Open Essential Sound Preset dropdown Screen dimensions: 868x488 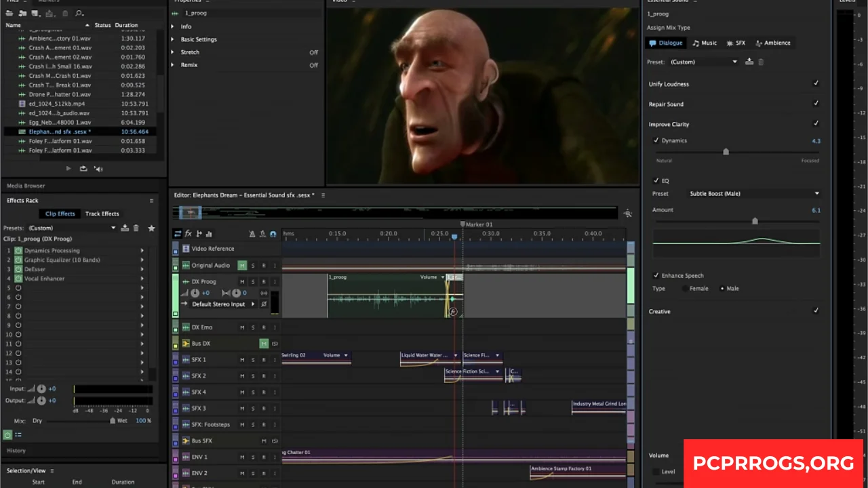pyautogui.click(x=704, y=62)
